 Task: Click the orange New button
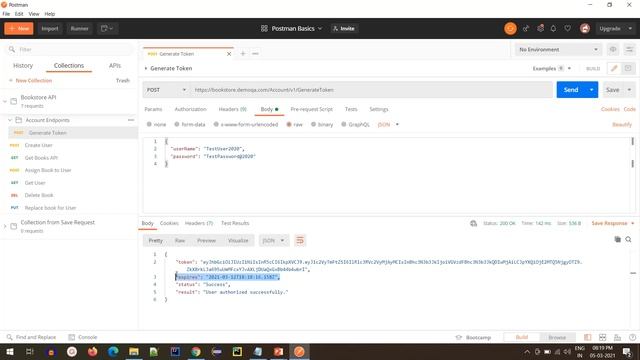(x=19, y=29)
